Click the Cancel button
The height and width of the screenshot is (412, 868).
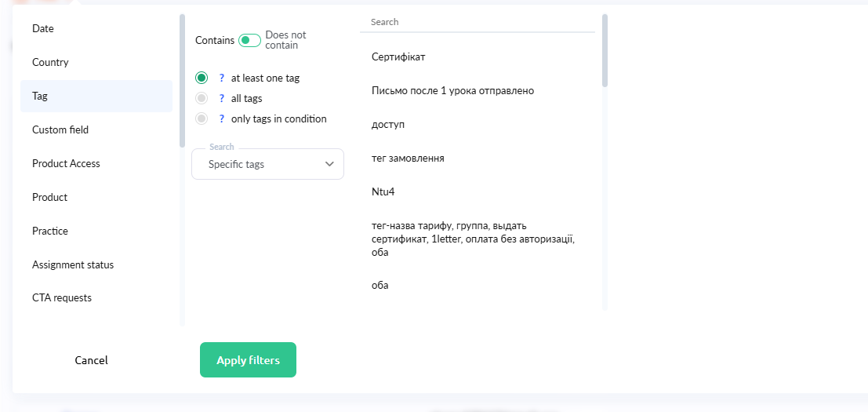click(x=91, y=360)
